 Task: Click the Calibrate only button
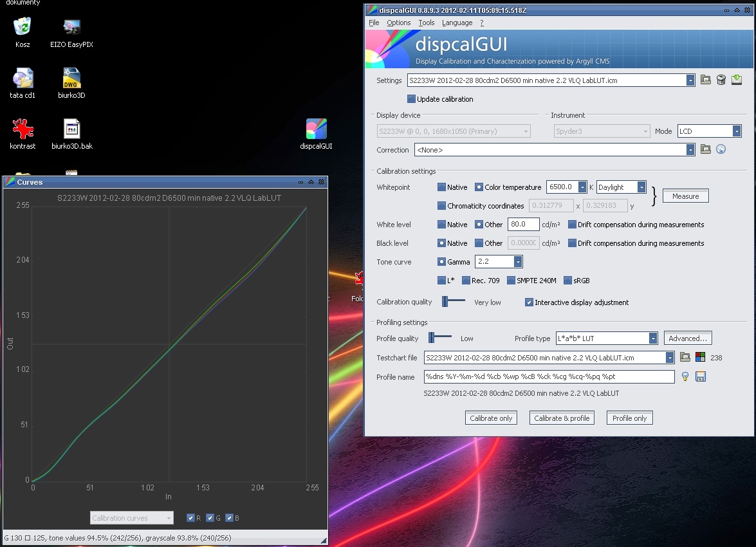pos(491,418)
